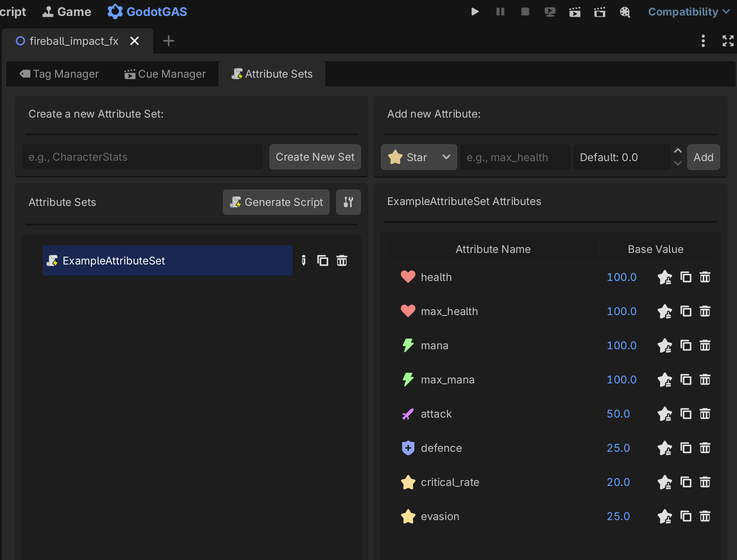
Task: Duplicate the mana attribute
Action: pyautogui.click(x=686, y=346)
